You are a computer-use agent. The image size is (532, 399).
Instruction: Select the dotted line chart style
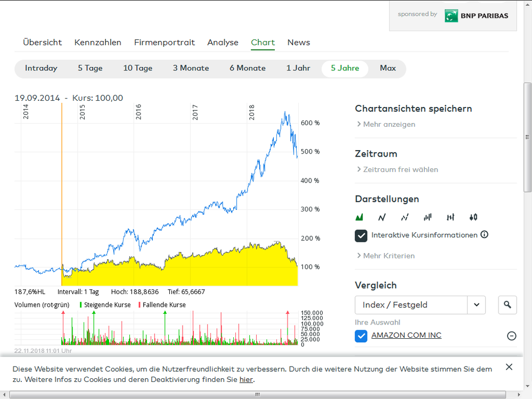404,217
